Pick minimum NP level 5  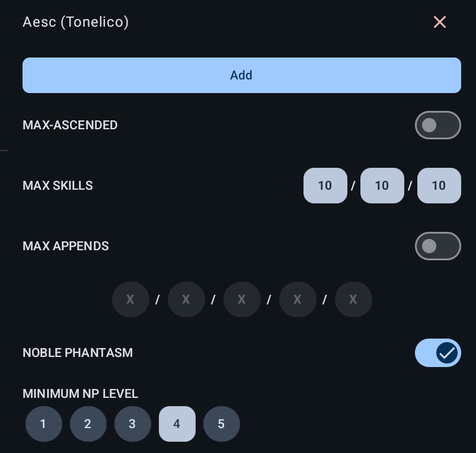pos(221,424)
